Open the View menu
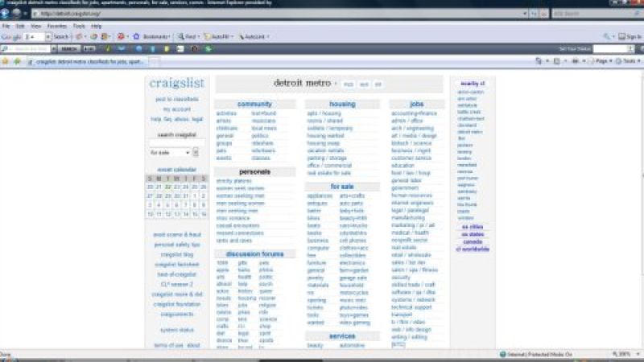 coord(35,26)
